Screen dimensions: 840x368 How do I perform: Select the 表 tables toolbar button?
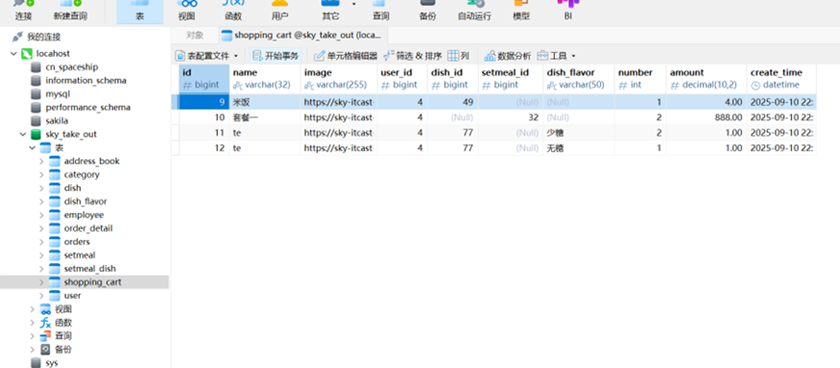[x=140, y=11]
